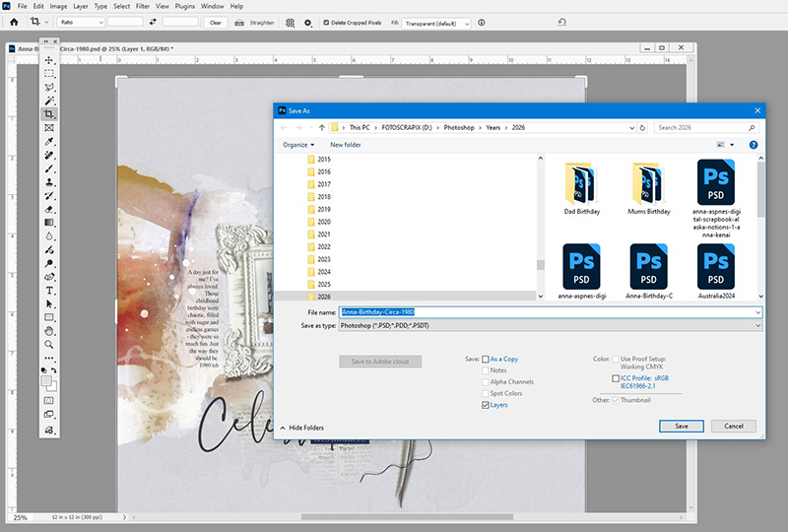Viewport: 788px width, 532px height.
Task: Toggle Quick Mask mode
Action: [x=48, y=401]
